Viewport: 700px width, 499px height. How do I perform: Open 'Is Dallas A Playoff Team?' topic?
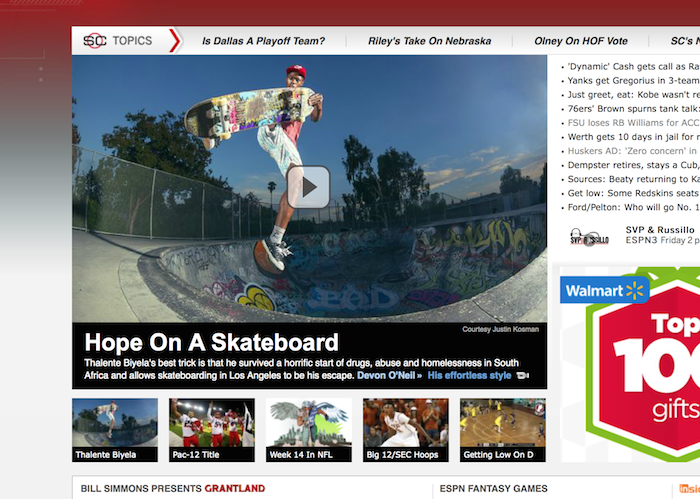[263, 41]
